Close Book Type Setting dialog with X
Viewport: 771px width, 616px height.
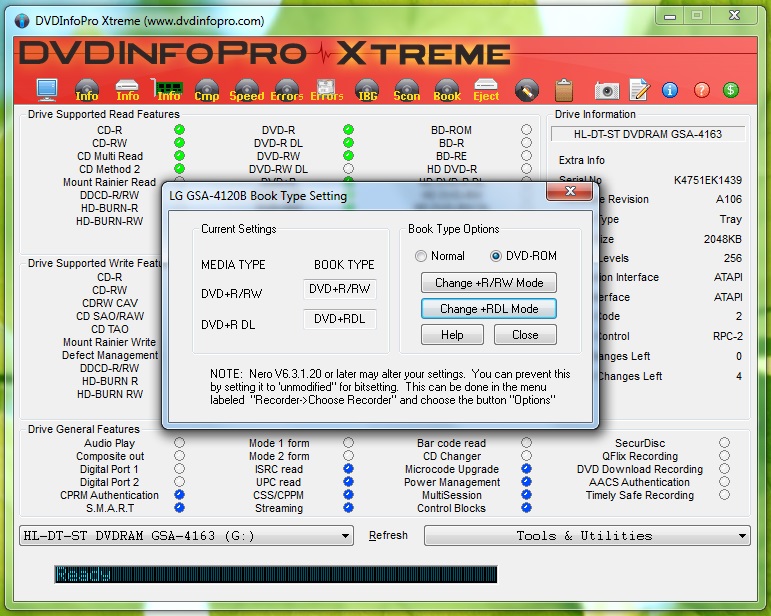[569, 191]
